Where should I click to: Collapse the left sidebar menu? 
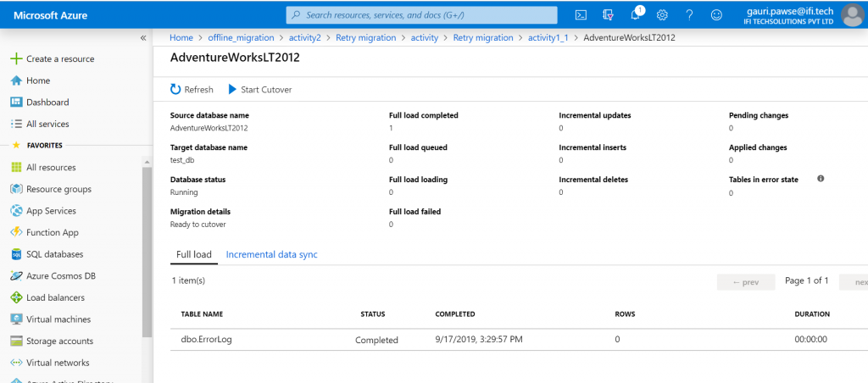pos(142,37)
